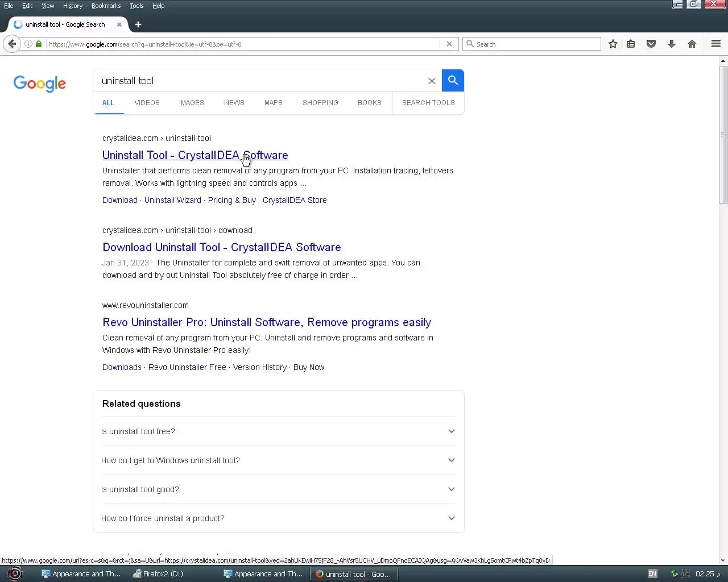Open the Help menu

click(x=158, y=6)
